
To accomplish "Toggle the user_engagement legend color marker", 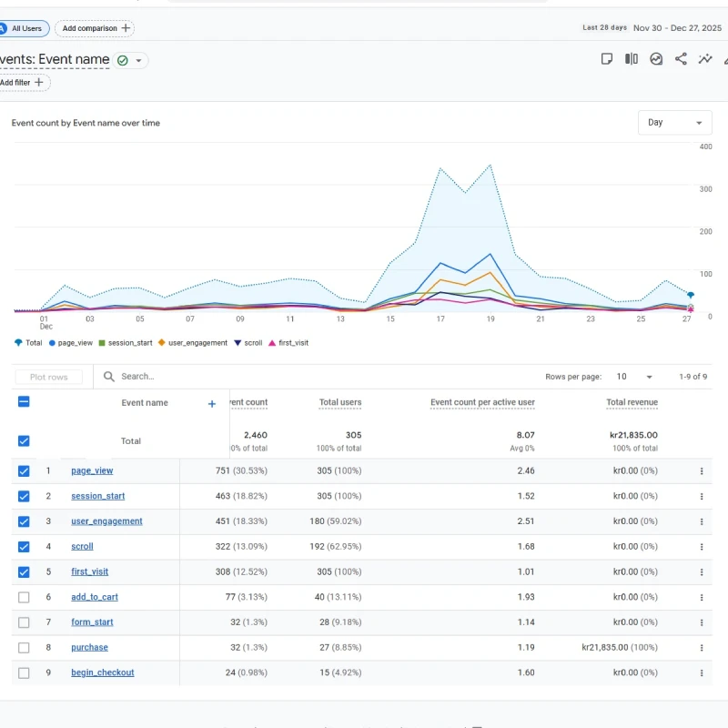I will coord(162,343).
